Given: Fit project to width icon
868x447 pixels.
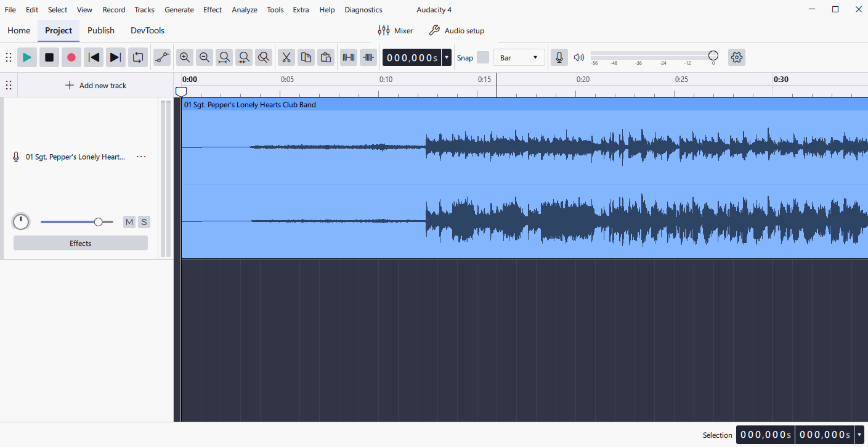Looking at the screenshot, I should click(x=244, y=57).
